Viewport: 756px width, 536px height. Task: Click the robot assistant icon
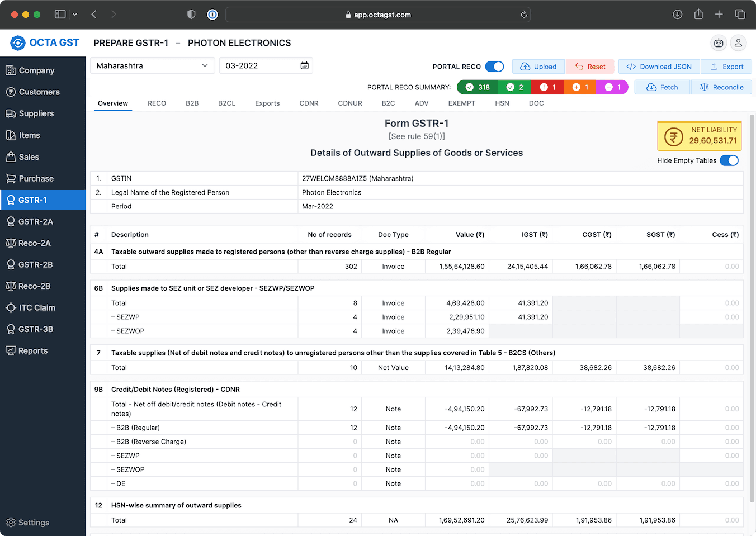(719, 43)
